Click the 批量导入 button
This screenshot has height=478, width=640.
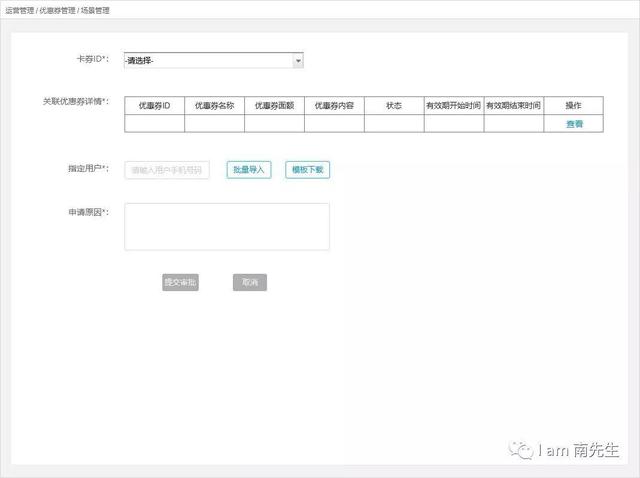click(x=249, y=170)
